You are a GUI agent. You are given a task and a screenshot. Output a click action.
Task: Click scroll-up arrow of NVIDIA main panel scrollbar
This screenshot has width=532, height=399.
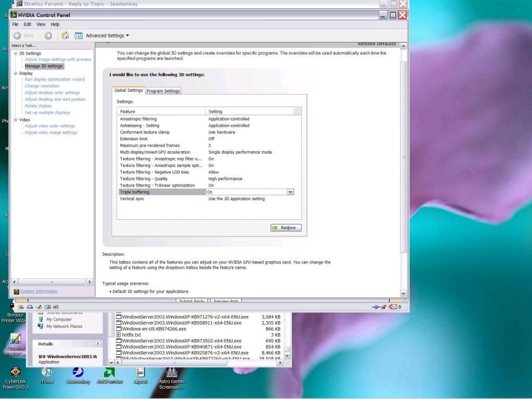pos(403,46)
